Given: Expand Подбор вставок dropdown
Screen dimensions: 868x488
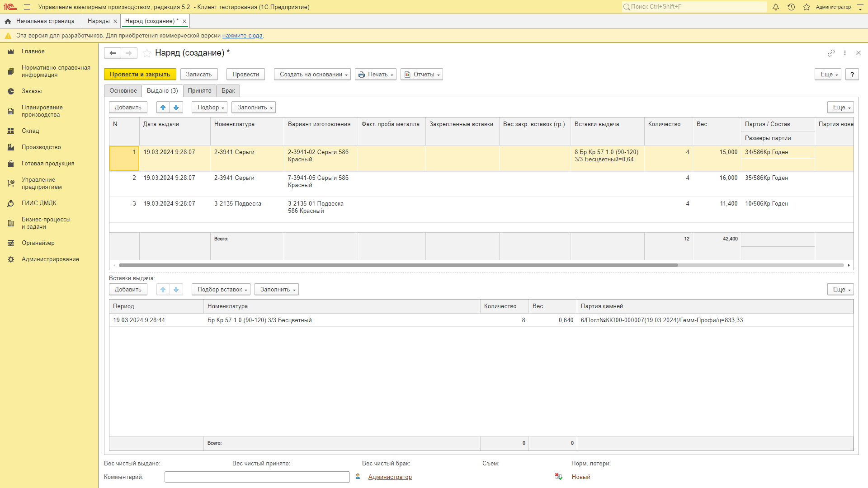Looking at the screenshot, I should pyautogui.click(x=221, y=290).
